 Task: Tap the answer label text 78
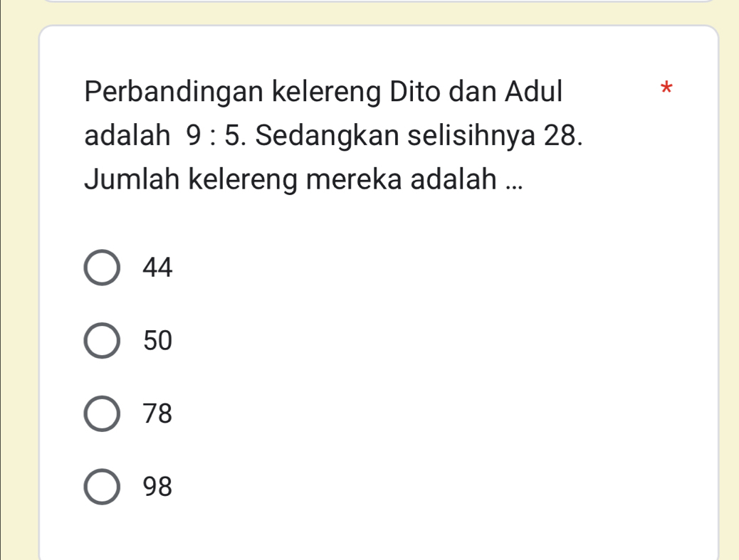[158, 414]
